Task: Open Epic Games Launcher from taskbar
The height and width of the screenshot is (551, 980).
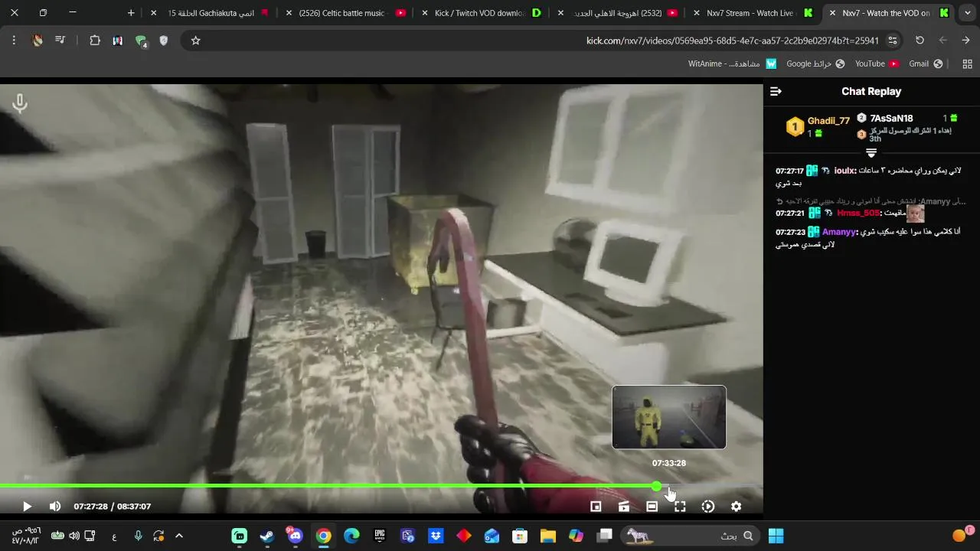Action: click(380, 536)
